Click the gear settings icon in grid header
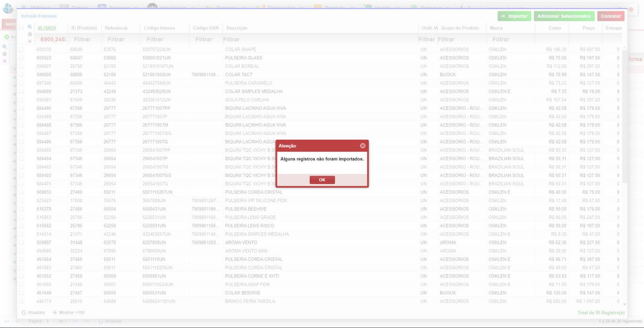The width and height of the screenshot is (644, 328). [30, 34]
